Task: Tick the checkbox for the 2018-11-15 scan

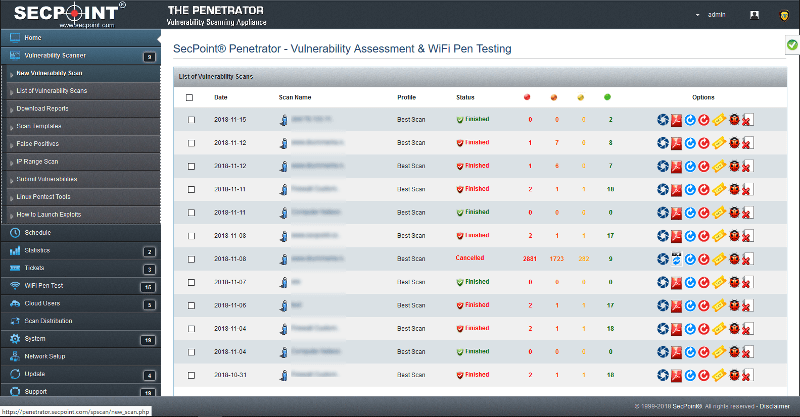Action: tap(191, 120)
